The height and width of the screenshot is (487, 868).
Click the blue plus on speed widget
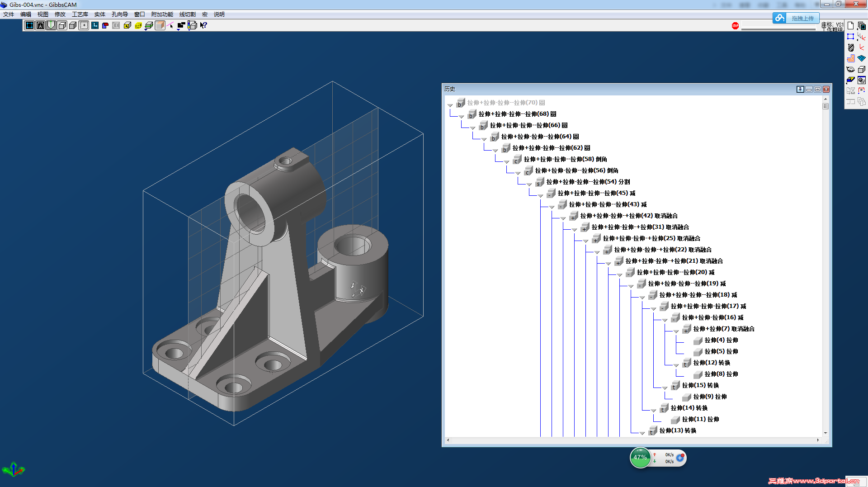[x=680, y=458]
